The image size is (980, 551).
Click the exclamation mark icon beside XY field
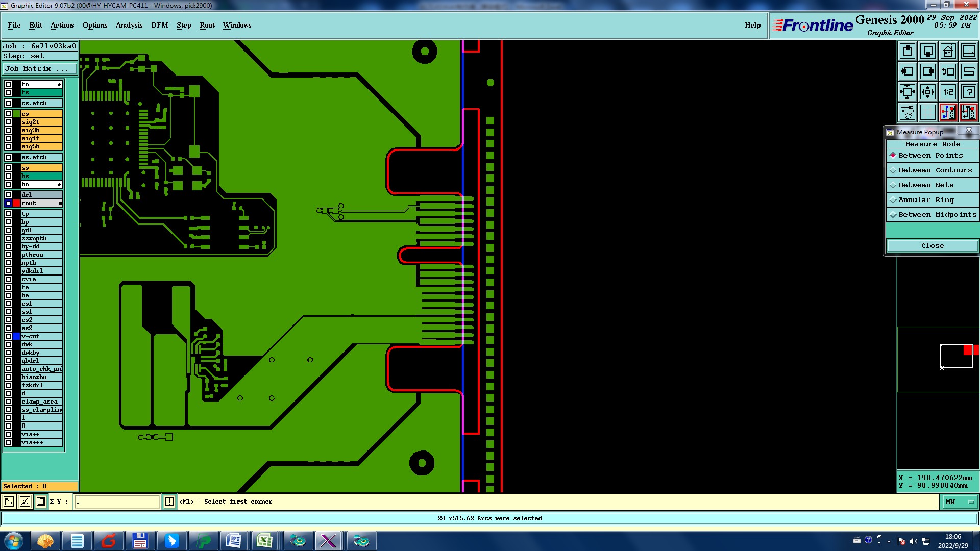[x=169, y=502]
